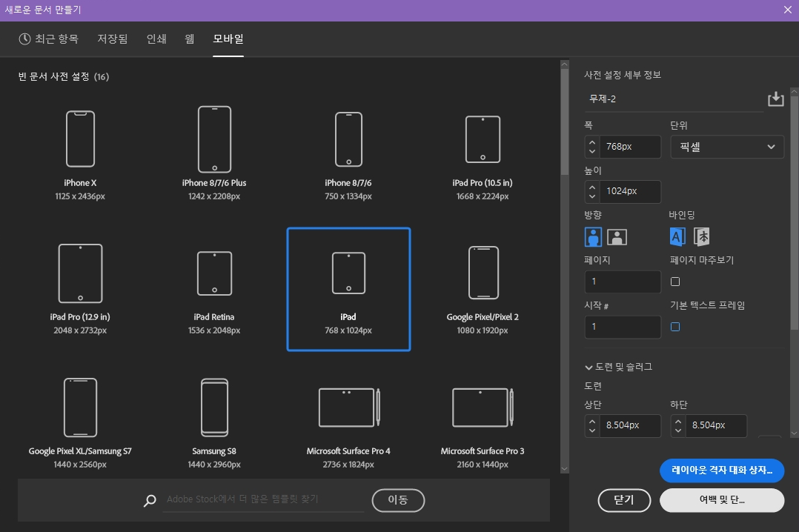799x532 pixels.
Task: Switch to the 인쇄 tab
Action: point(156,39)
